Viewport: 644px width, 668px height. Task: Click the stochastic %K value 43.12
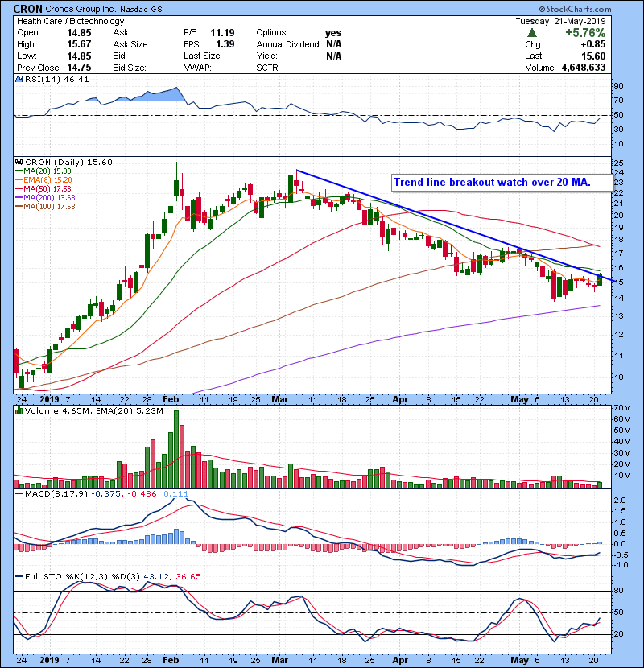coord(155,577)
